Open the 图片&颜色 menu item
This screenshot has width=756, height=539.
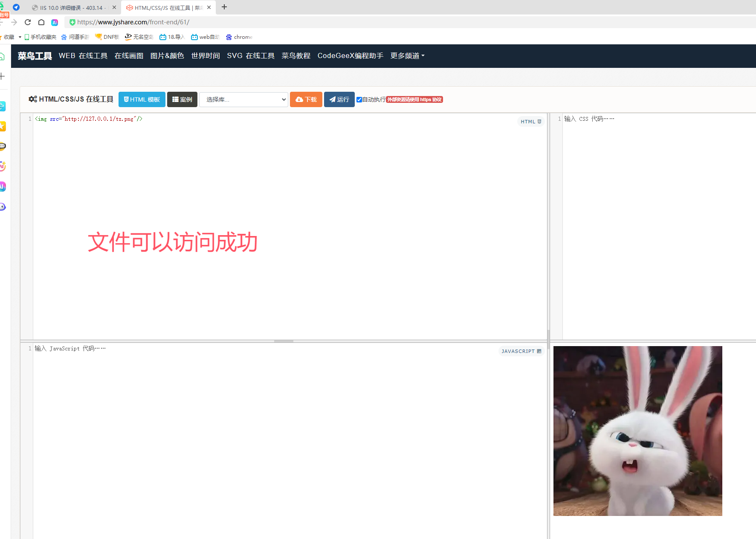click(x=167, y=56)
